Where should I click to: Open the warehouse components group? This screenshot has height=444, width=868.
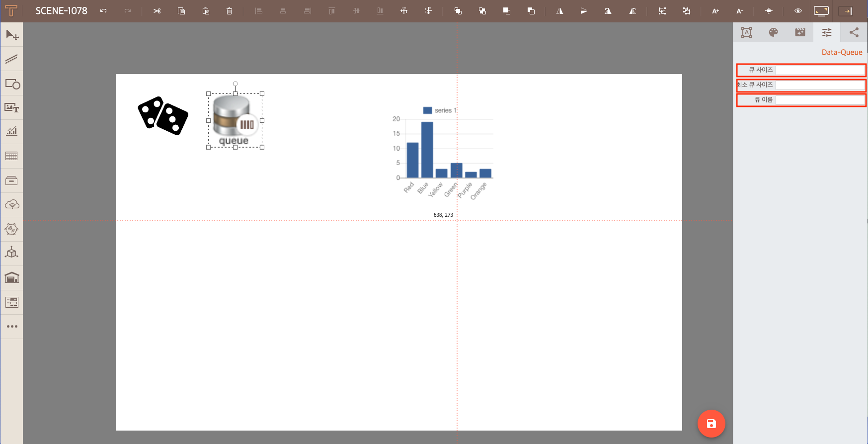click(x=12, y=277)
